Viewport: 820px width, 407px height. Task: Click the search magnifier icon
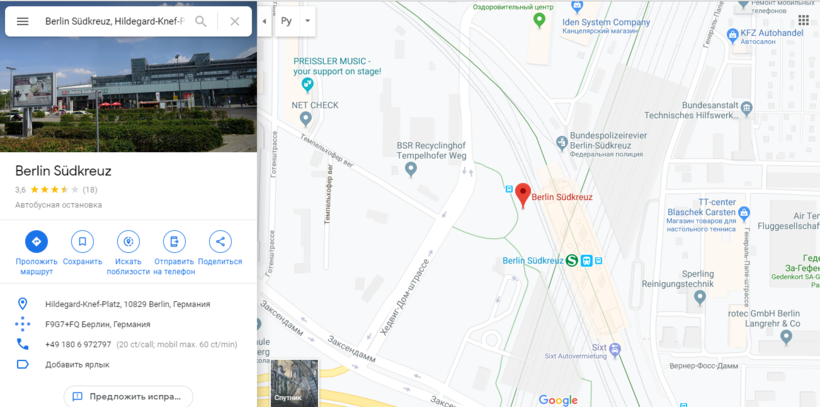[200, 21]
